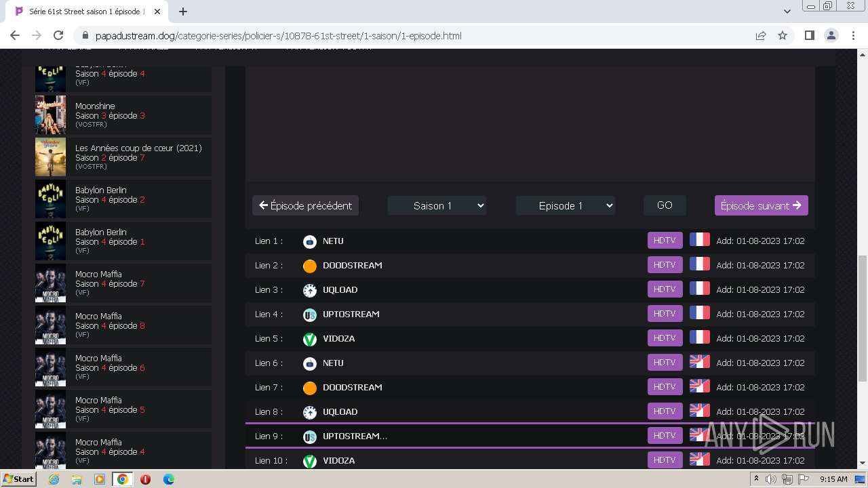Screen dimensions: 868x488
Task: Open Mocro Maffia Saison 4 épisode 7
Action: 123,283
